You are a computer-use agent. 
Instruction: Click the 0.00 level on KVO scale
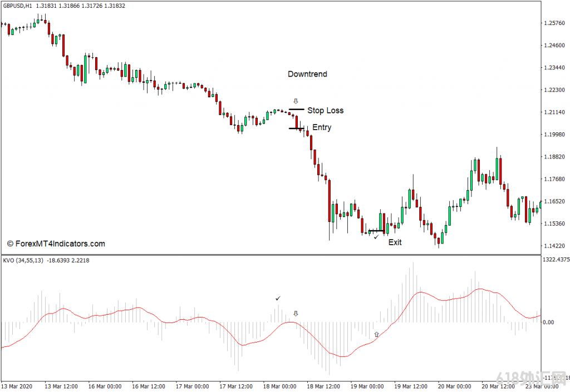(548, 322)
